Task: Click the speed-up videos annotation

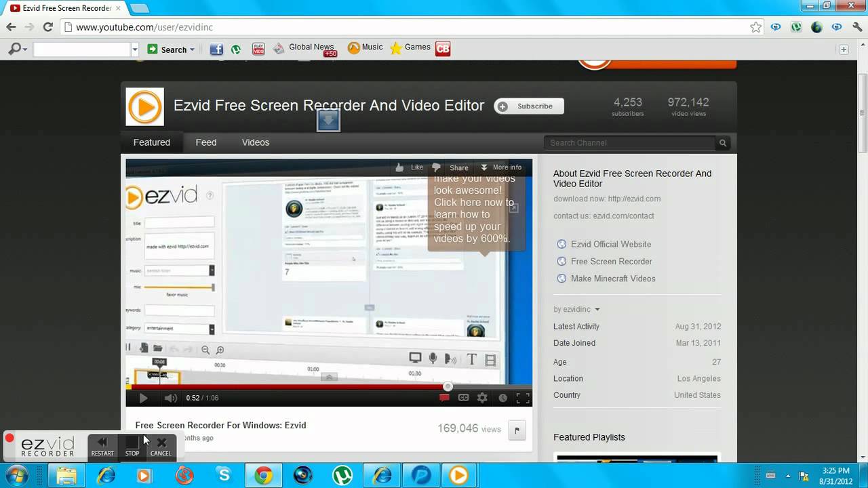Action: pyautogui.click(x=476, y=210)
